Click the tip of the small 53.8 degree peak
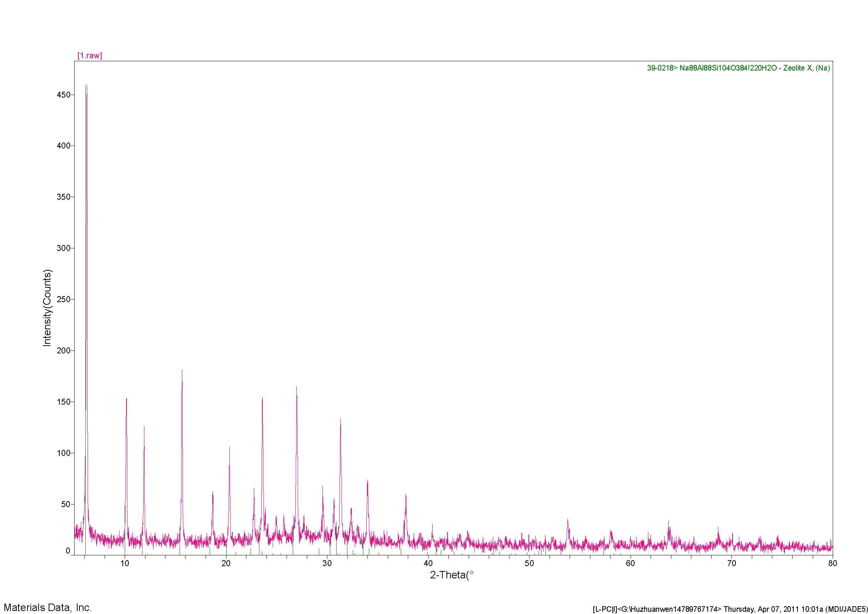868x614 pixels. point(567,519)
